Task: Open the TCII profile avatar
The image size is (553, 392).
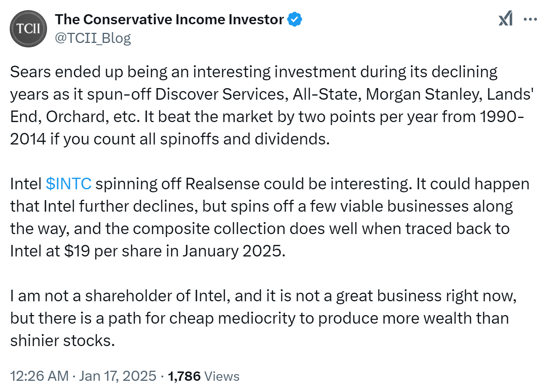Action: pos(28,29)
